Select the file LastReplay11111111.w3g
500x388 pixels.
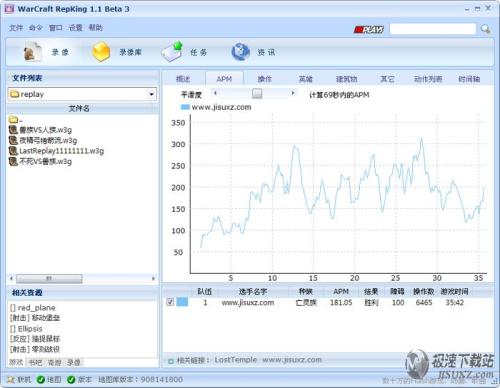[x=61, y=151]
